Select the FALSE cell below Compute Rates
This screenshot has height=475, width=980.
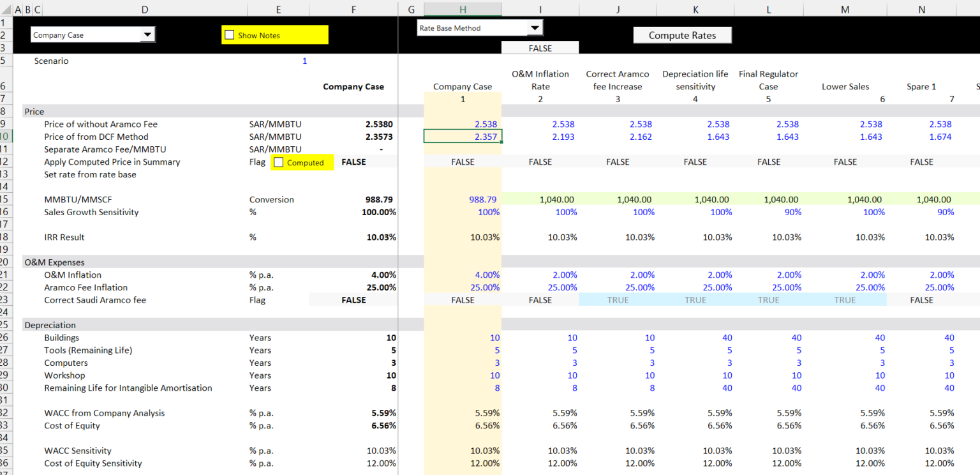point(540,47)
